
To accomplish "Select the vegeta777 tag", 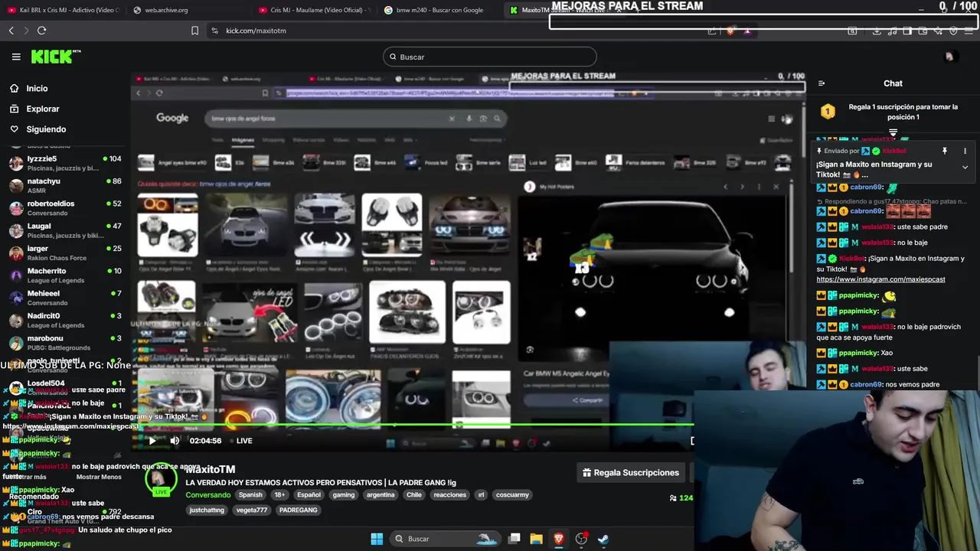I will 252,510.
